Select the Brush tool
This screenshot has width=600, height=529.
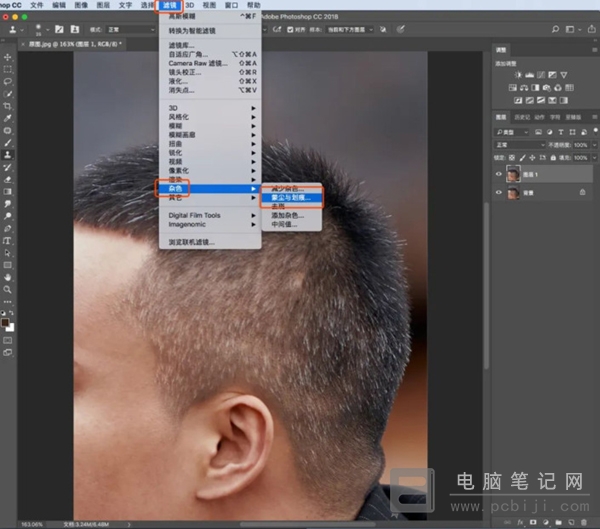(7, 143)
